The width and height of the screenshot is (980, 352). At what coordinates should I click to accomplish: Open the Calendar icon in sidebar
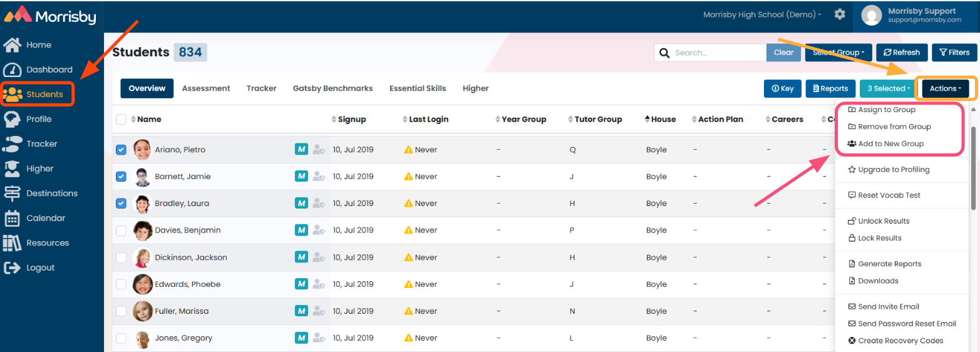click(x=13, y=218)
